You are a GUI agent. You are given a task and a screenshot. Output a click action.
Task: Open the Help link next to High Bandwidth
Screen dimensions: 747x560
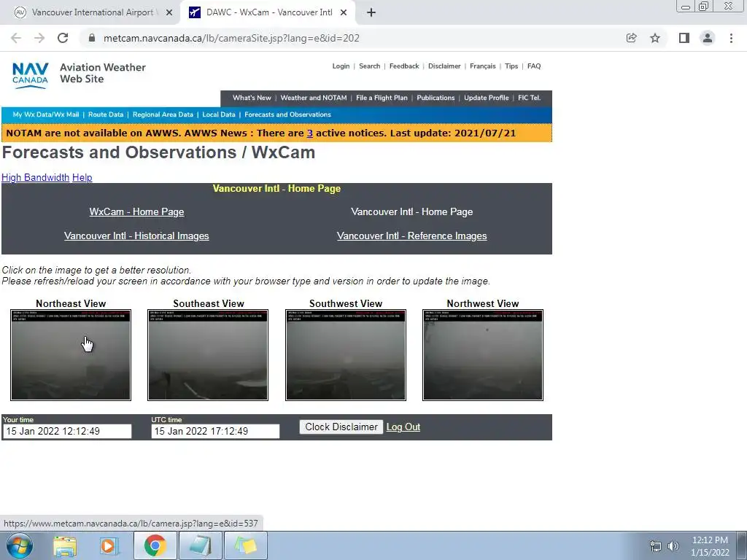tap(82, 178)
